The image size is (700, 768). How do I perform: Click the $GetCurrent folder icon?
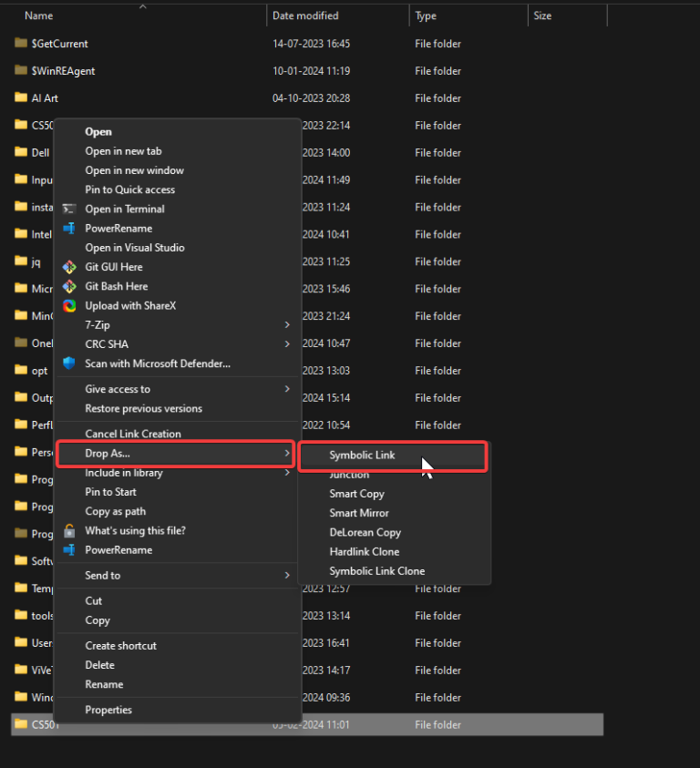(x=21, y=43)
